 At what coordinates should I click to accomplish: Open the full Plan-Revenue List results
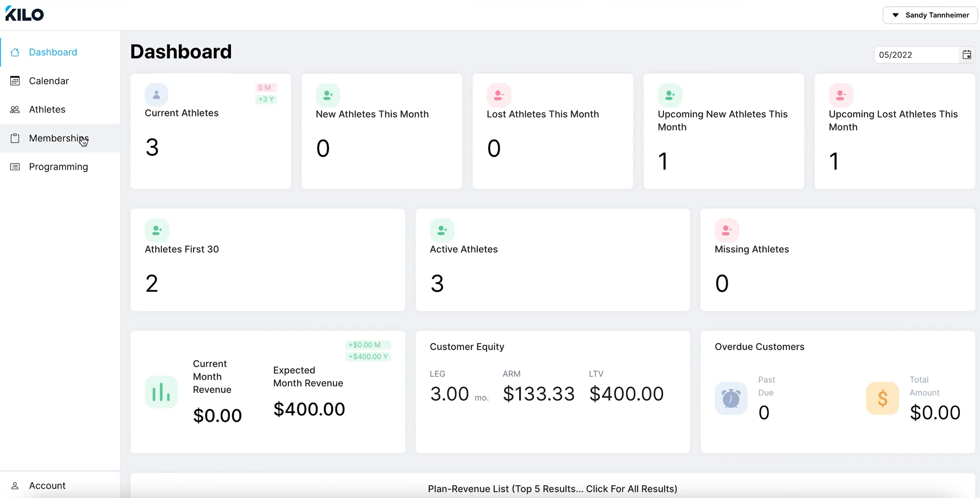552,489
